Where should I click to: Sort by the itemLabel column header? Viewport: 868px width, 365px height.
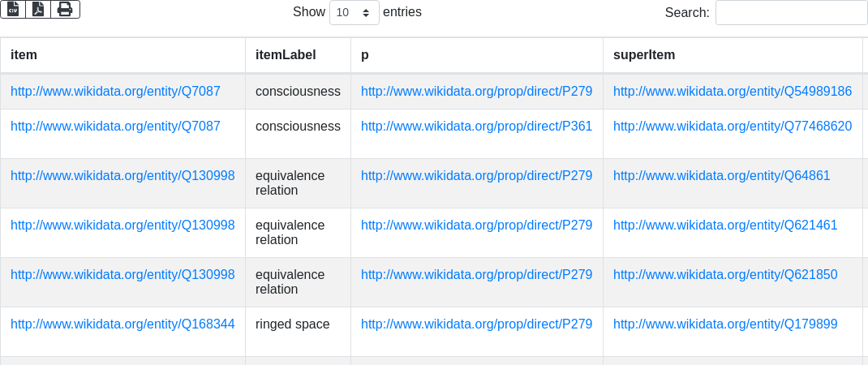pos(286,55)
